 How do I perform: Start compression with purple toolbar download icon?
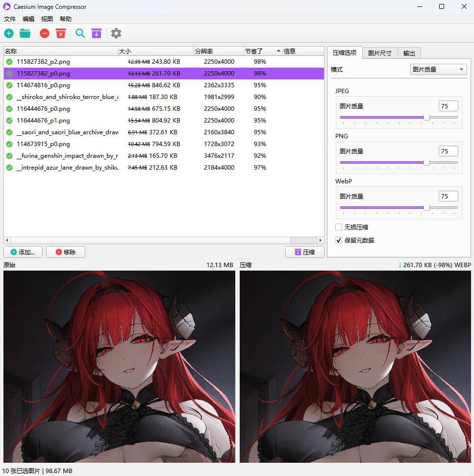[x=97, y=33]
